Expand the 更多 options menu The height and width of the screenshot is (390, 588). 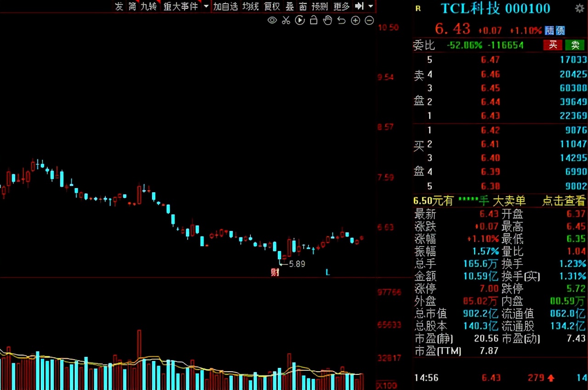pos(341,6)
